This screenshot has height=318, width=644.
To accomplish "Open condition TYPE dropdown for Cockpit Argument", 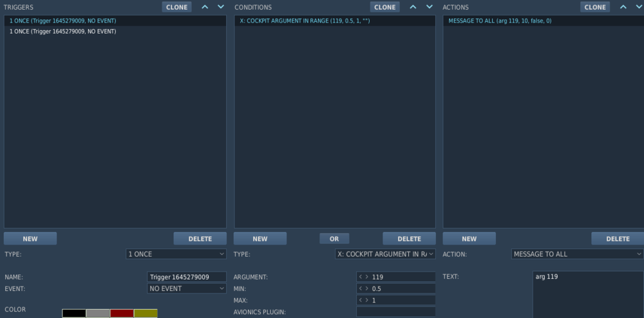I will point(385,254).
